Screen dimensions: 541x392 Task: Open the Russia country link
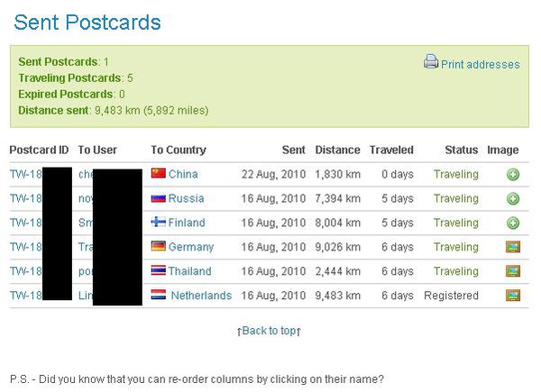click(x=187, y=198)
